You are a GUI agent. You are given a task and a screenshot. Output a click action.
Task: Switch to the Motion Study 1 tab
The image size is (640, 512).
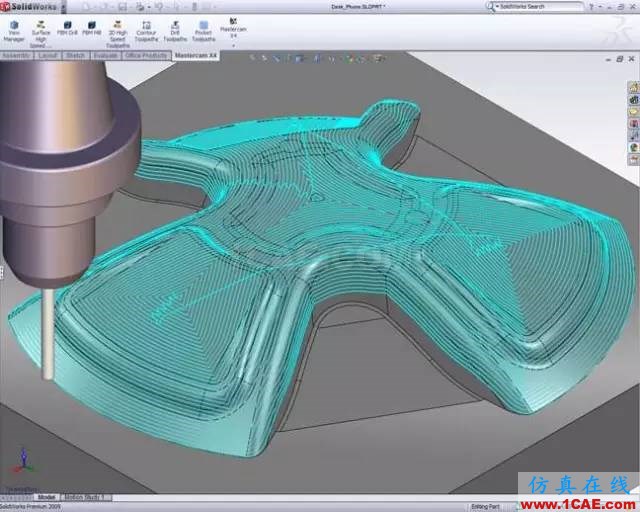tap(87, 497)
